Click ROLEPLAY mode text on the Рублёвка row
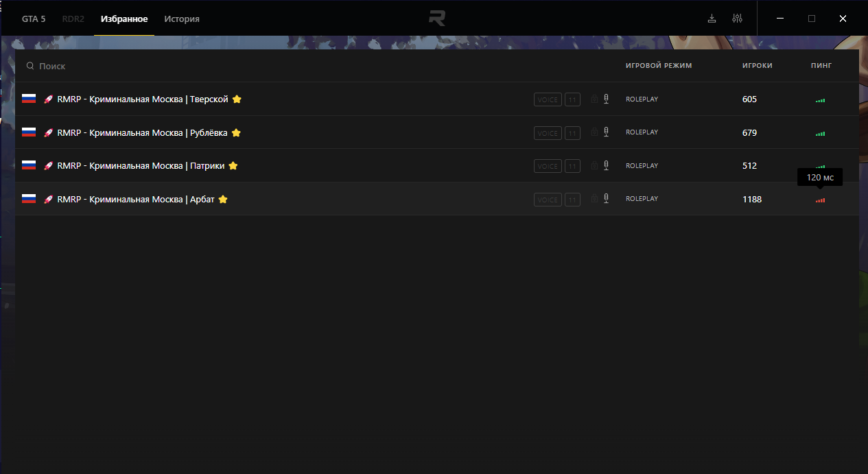This screenshot has height=474, width=868. click(642, 132)
